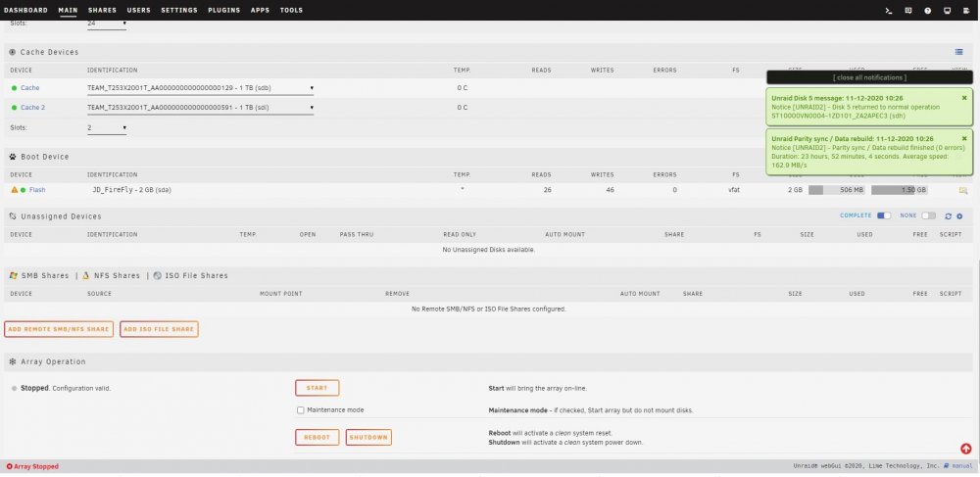Click the NFS Shares Linux icon
980x477 pixels.
(x=85, y=275)
